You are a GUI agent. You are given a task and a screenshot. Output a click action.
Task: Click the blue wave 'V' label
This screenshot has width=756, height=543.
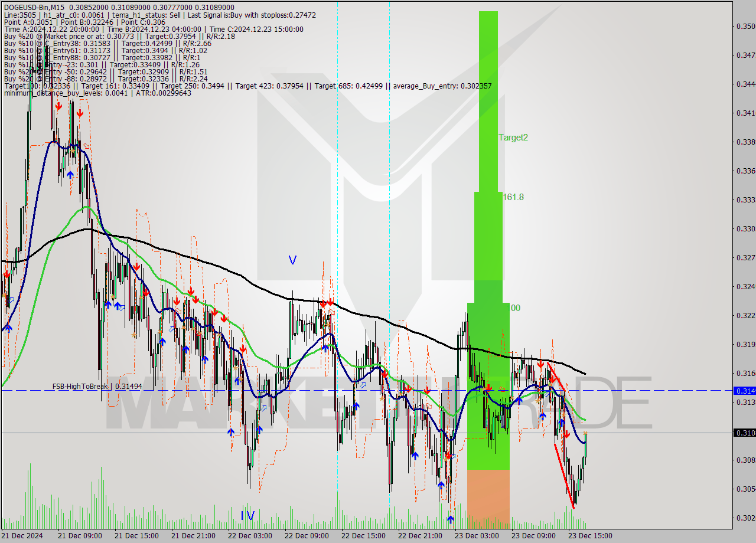click(292, 260)
